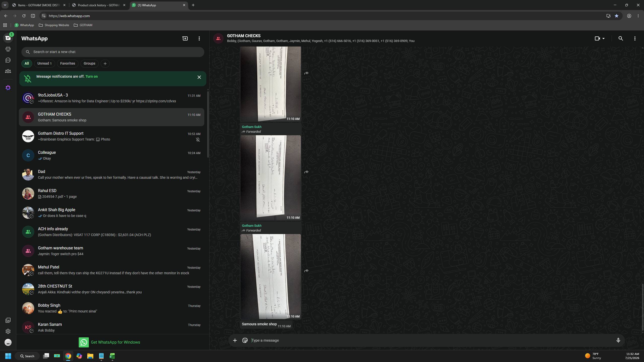Image resolution: width=644 pixels, height=362 pixels.
Task: Expand the video call dropdown arrow
Action: [x=603, y=38]
